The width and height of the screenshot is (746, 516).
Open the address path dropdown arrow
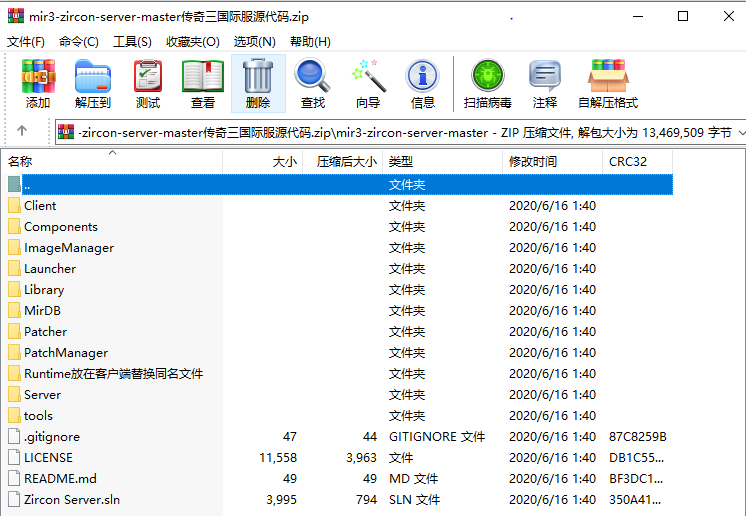[x=739, y=132]
